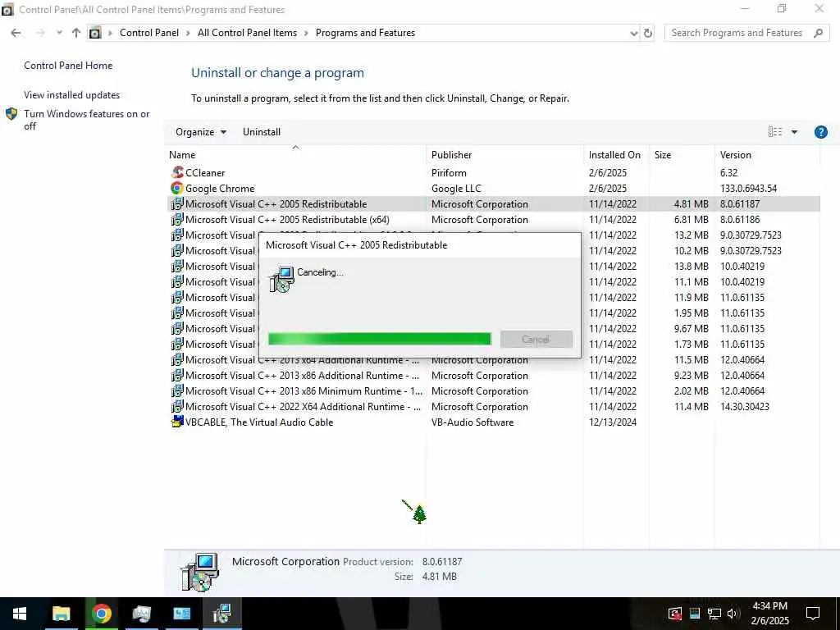Select Visual C++ 2013 x86 Additional Runtime row
The height and width of the screenshot is (630, 840).
(494, 375)
